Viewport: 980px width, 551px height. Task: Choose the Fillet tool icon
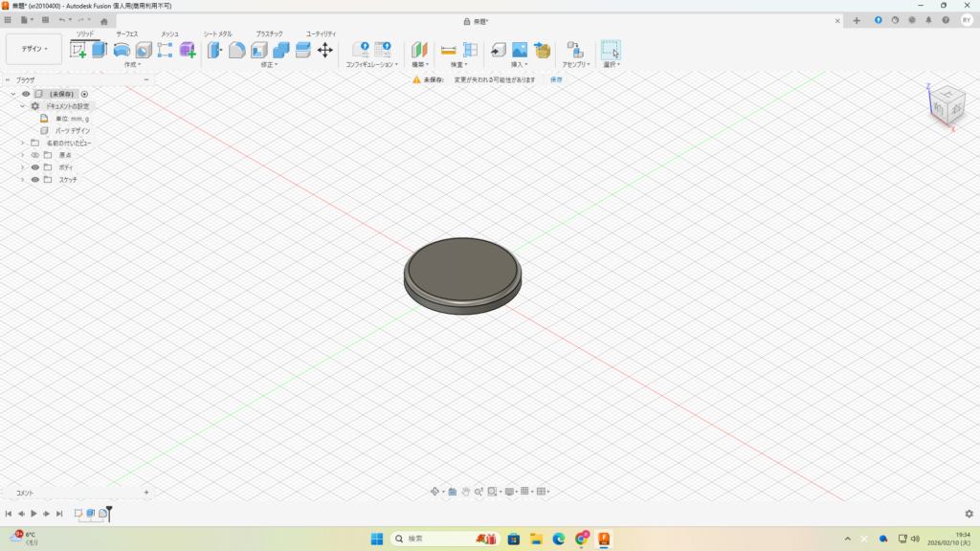click(x=236, y=50)
